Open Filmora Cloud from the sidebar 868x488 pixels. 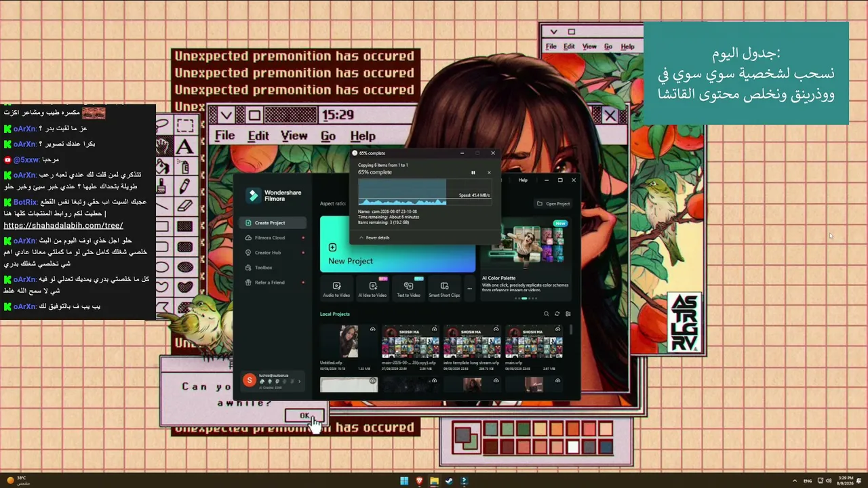pyautogui.click(x=273, y=238)
